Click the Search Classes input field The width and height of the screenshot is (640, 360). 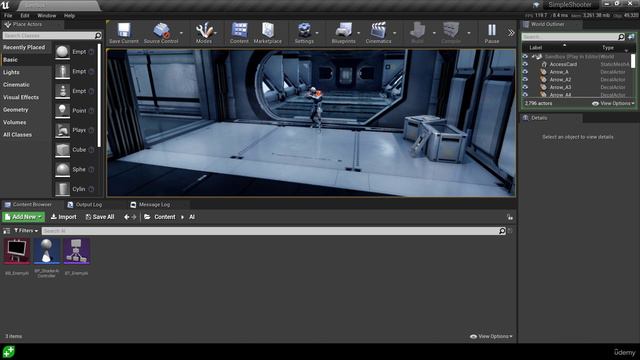pos(49,36)
